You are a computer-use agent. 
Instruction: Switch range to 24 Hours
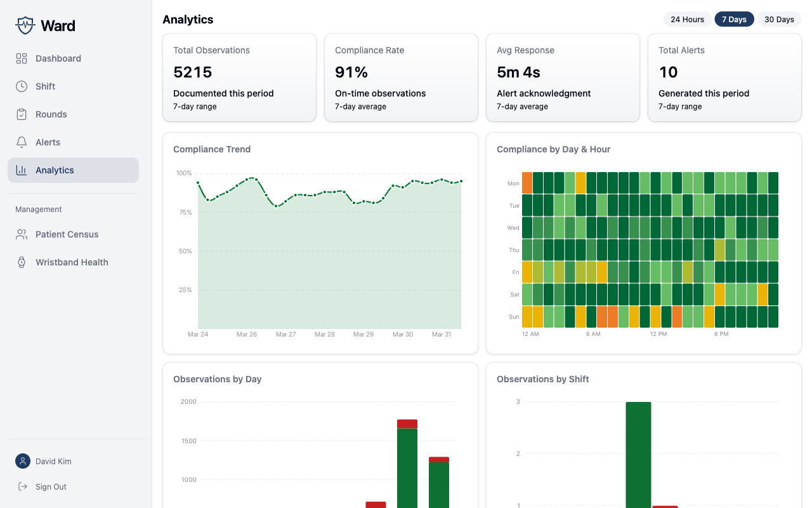coord(687,19)
